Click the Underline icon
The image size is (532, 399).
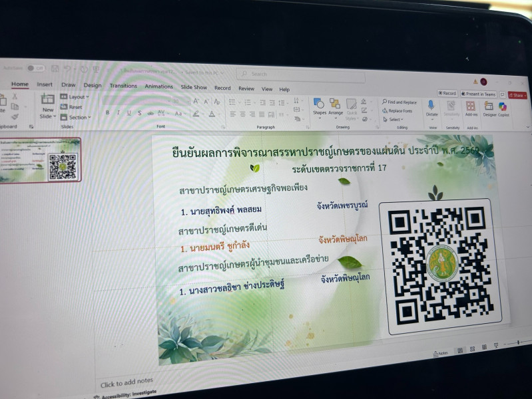tap(129, 113)
